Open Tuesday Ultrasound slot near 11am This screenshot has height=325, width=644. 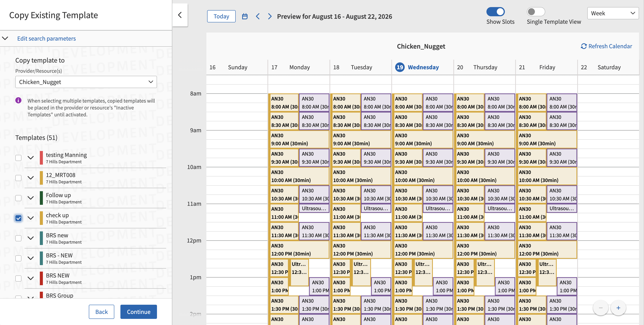click(376, 208)
